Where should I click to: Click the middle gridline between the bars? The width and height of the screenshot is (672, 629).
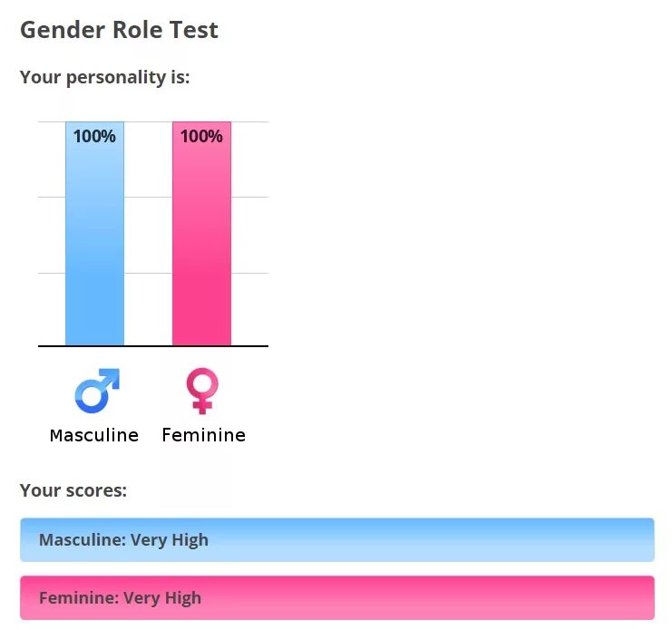click(x=149, y=197)
